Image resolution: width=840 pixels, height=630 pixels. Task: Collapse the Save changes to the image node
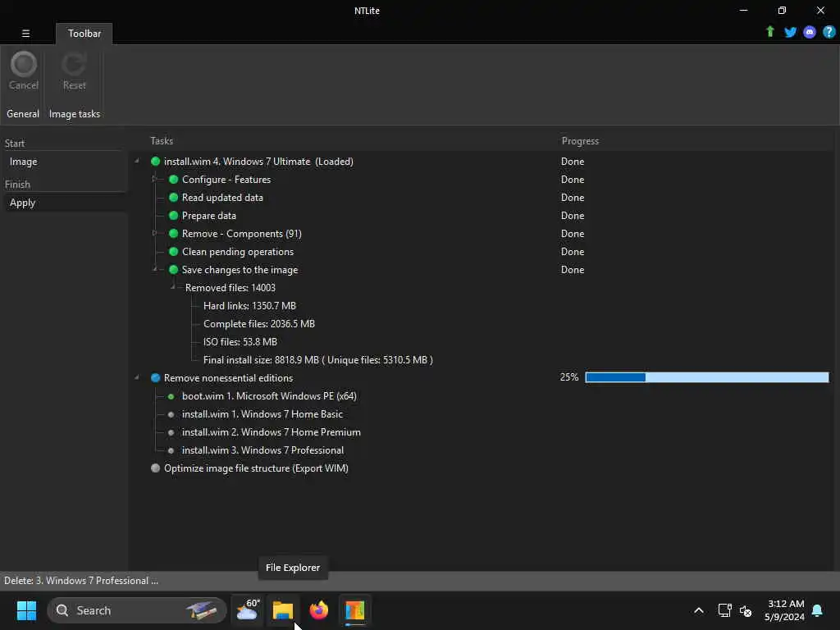point(155,269)
